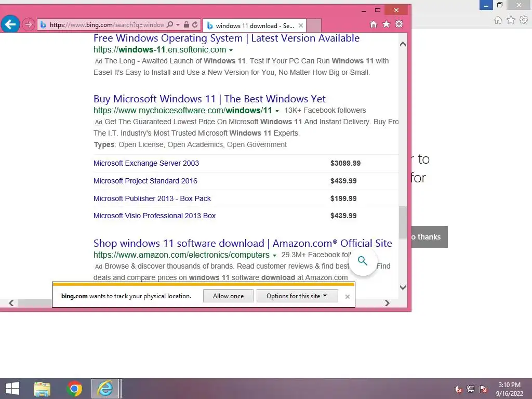532x399 pixels.
Task: Dismiss the location tracking notification bar
Action: click(348, 297)
